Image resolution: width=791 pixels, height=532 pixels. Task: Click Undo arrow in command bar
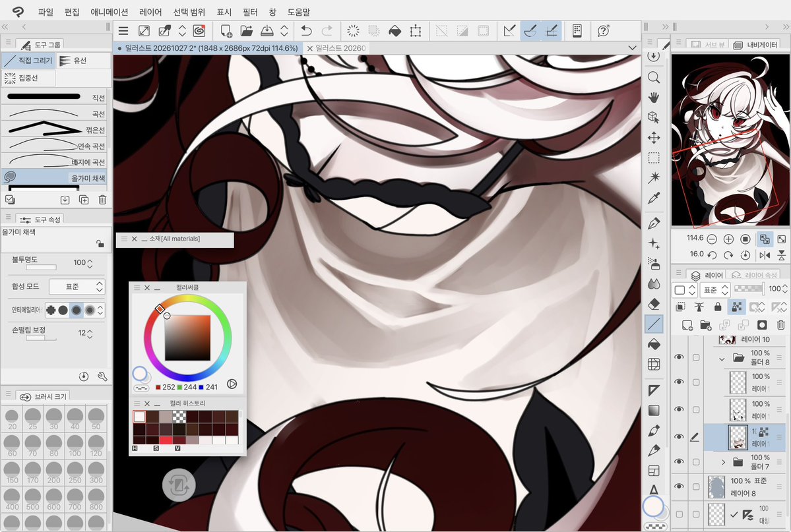tap(306, 31)
